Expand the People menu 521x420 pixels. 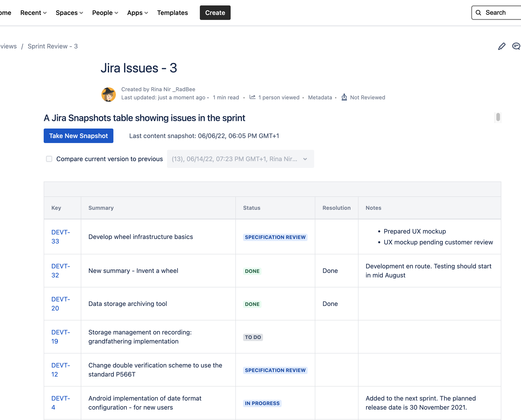pos(105,13)
